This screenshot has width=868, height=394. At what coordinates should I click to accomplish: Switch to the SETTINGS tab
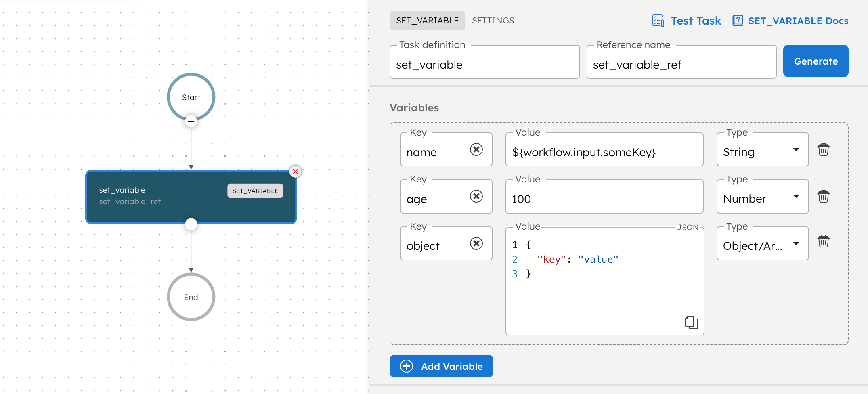493,21
